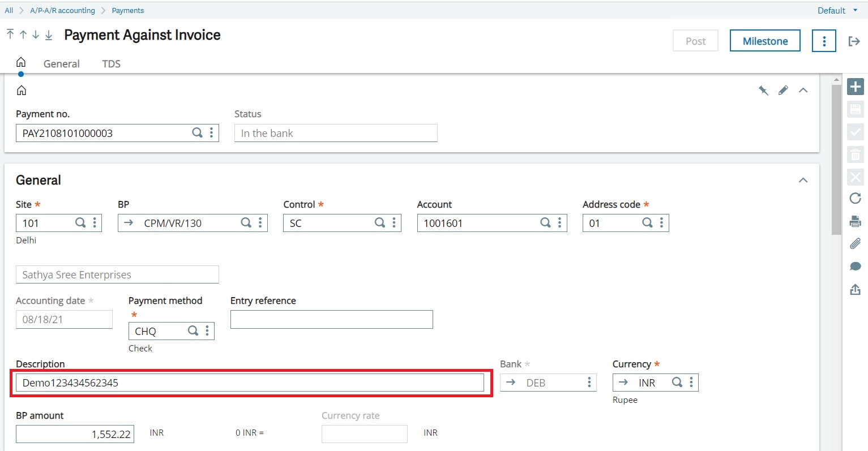Collapse the General section chevron

pos(803,180)
